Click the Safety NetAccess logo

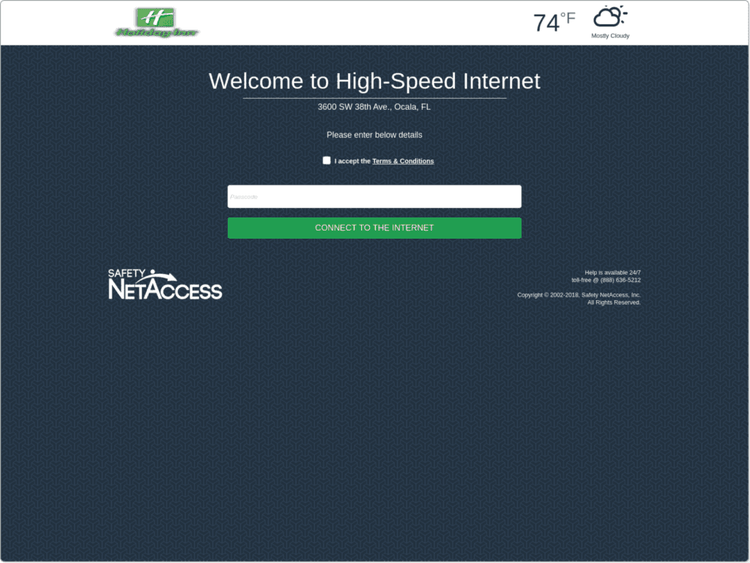pos(165,284)
